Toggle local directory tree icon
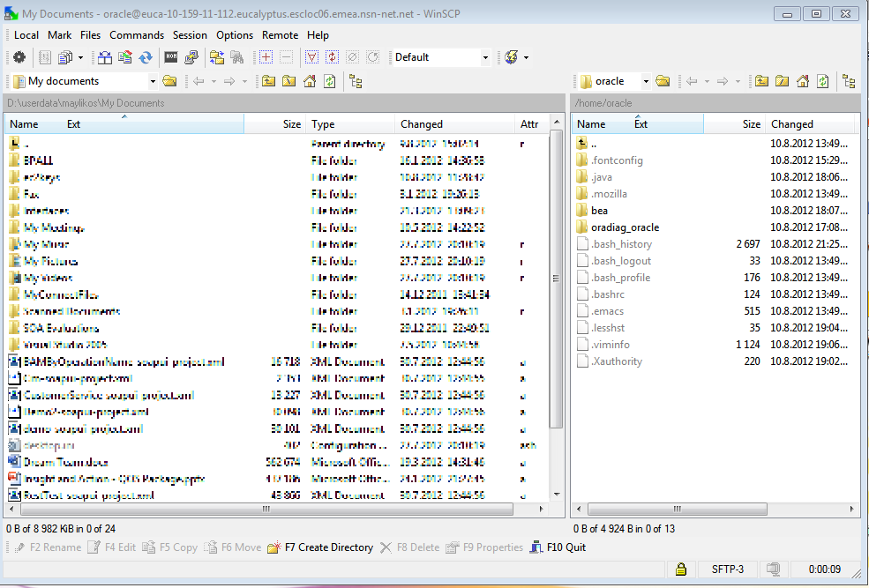This screenshot has height=588, width=869. 356,81
